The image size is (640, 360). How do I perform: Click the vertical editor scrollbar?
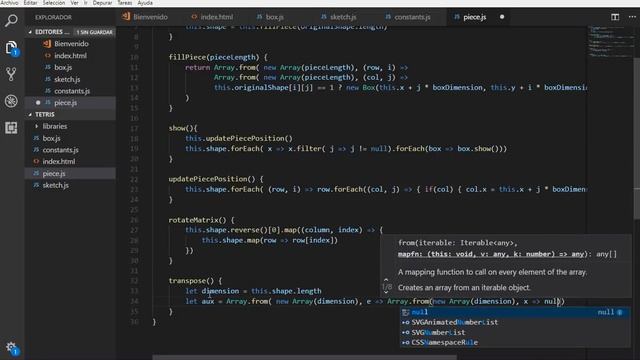click(x=636, y=139)
